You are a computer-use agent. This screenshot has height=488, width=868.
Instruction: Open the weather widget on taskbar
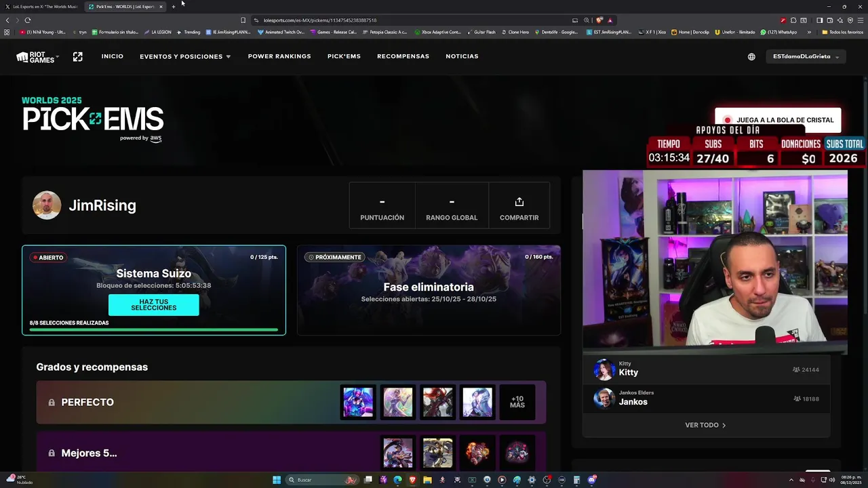19,480
